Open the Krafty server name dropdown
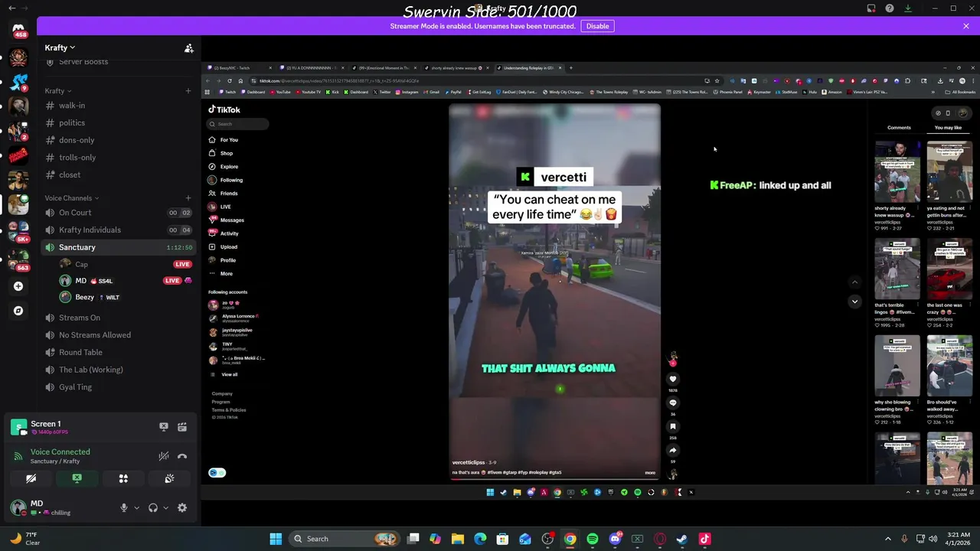980x551 pixels. pyautogui.click(x=60, y=47)
